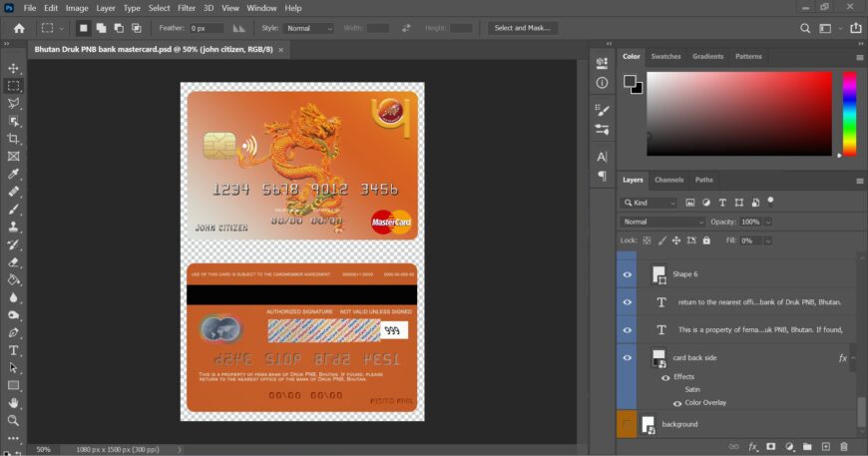Hide the card back side layer
The width and height of the screenshot is (868, 456).
(628, 357)
